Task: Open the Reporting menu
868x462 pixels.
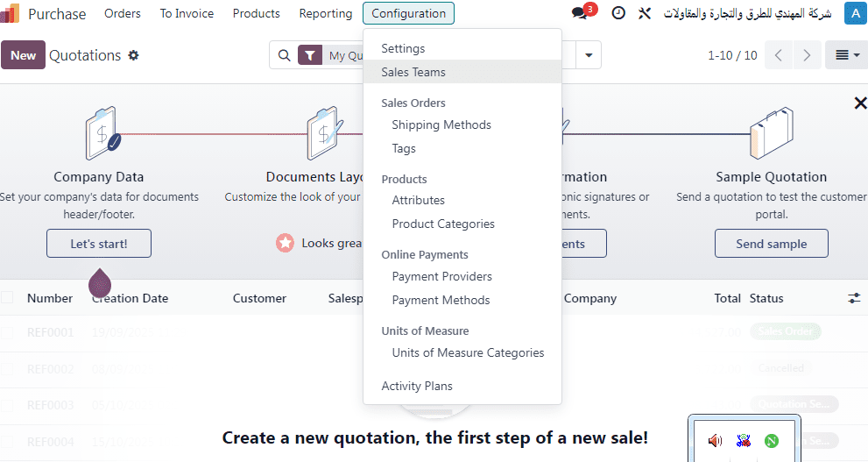Action: tap(325, 13)
